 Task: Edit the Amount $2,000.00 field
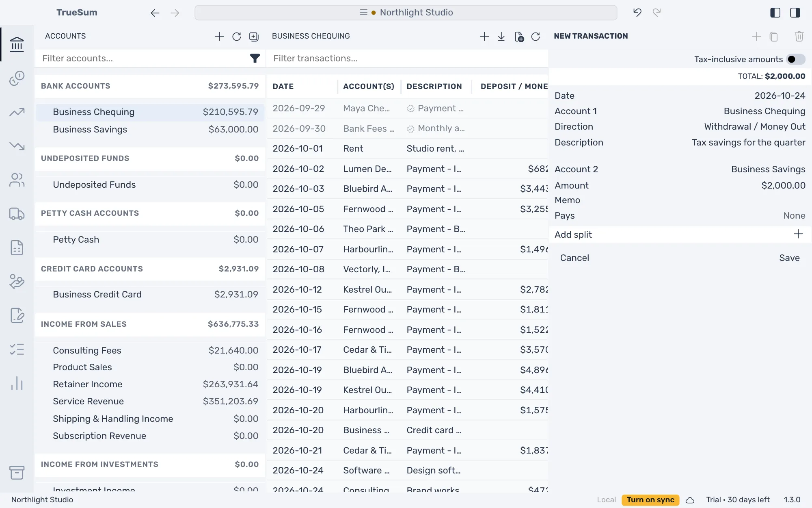(680, 186)
